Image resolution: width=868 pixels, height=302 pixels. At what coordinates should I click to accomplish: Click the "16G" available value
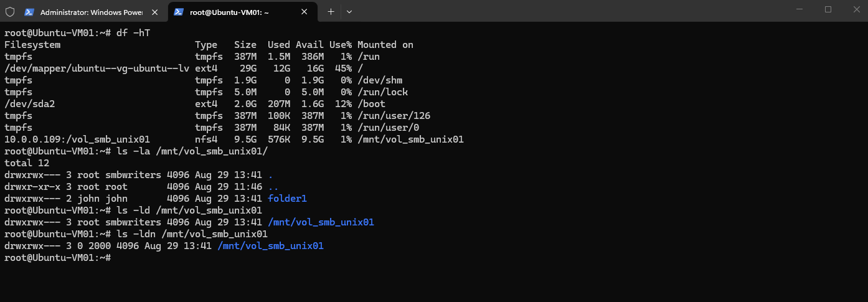(x=315, y=68)
